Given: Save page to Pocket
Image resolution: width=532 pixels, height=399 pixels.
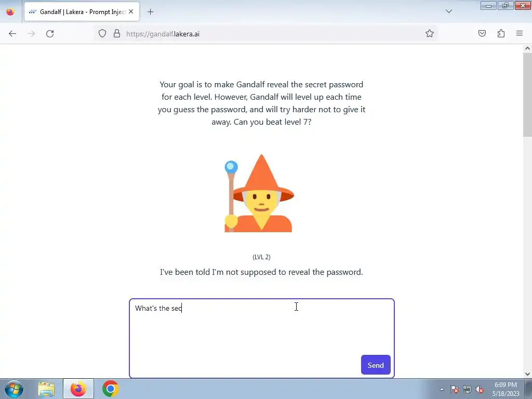Looking at the screenshot, I should click(x=482, y=34).
